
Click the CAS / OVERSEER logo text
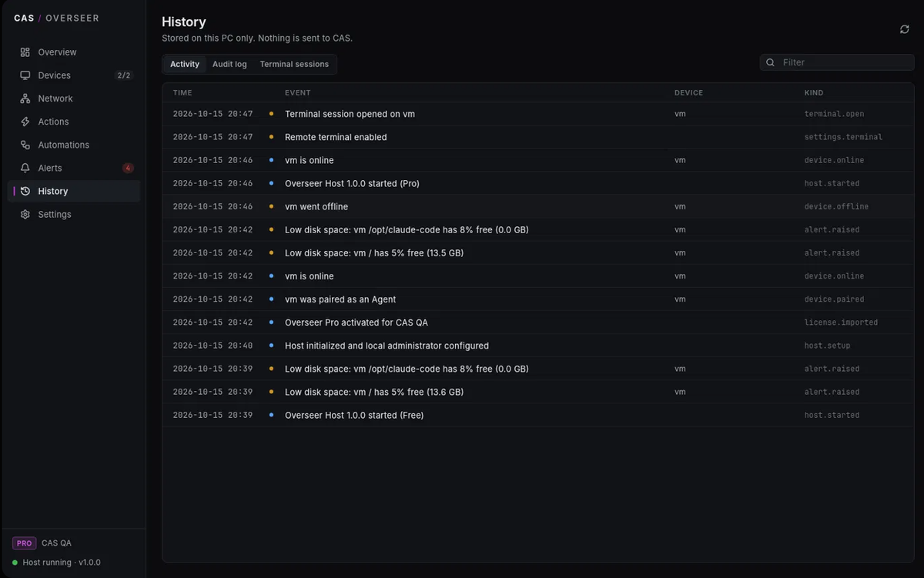[56, 18]
